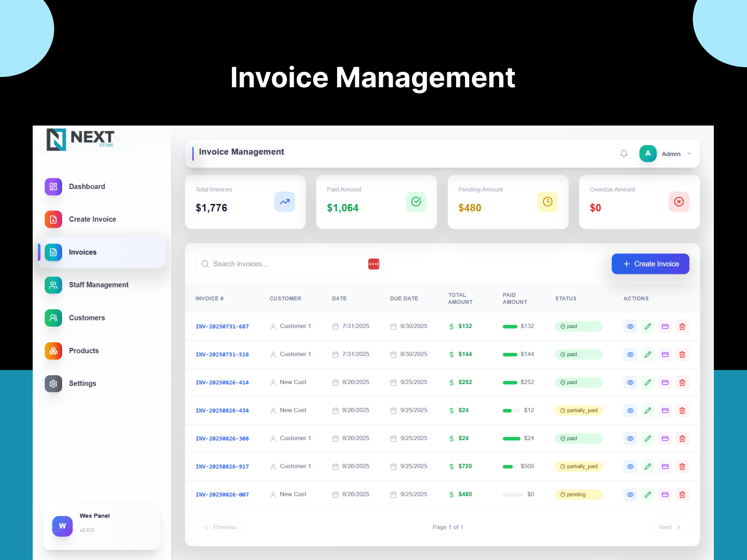Image resolution: width=747 pixels, height=560 pixels.
Task: Delete invoice INV-20250731-516 with trash icon
Action: pos(682,355)
